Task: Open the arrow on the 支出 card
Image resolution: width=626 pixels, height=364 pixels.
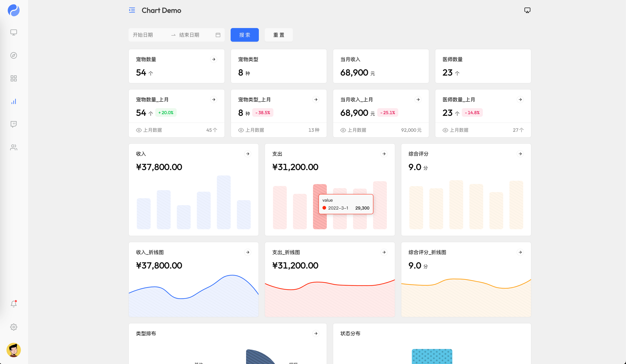Action: point(384,154)
